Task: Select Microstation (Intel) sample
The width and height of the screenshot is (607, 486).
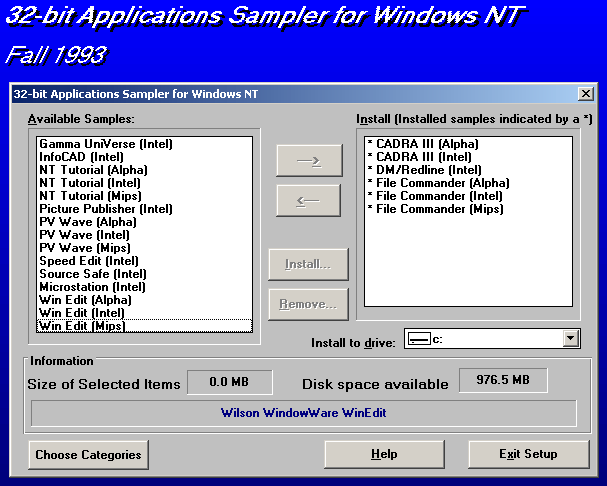Action: [144, 287]
